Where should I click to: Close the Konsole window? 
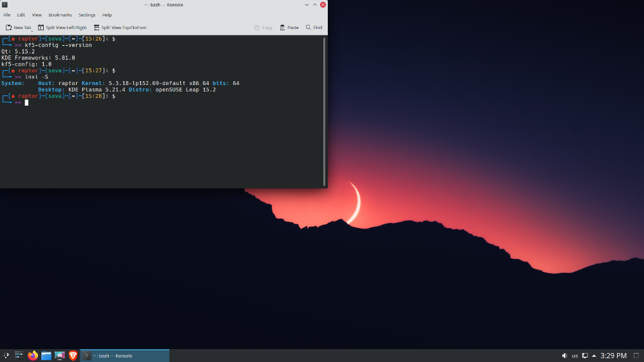coord(323,5)
